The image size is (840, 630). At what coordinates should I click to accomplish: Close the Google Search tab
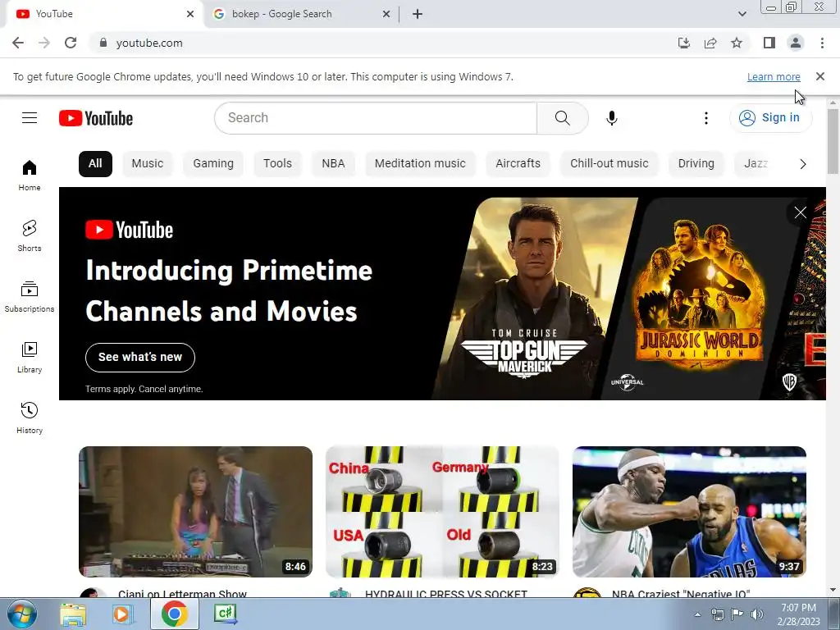[x=386, y=14]
